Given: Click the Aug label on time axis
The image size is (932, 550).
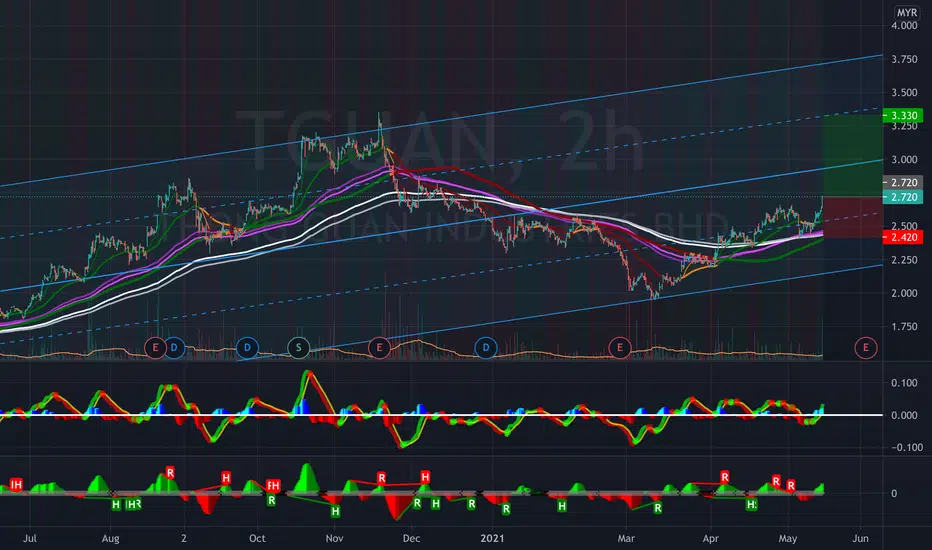Looking at the screenshot, I should point(111,538).
